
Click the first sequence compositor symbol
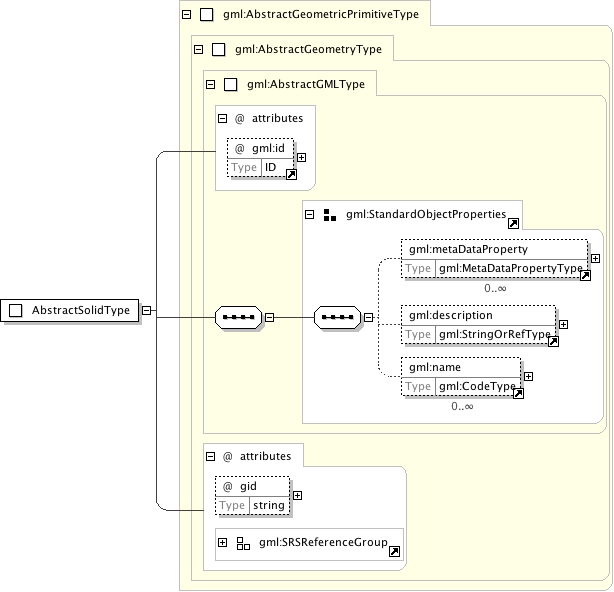(x=238, y=317)
